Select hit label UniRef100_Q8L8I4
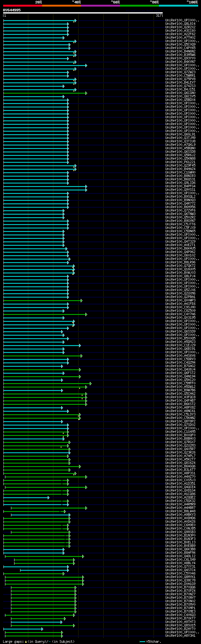The width and height of the screenshot is (201, 644). click(180, 24)
